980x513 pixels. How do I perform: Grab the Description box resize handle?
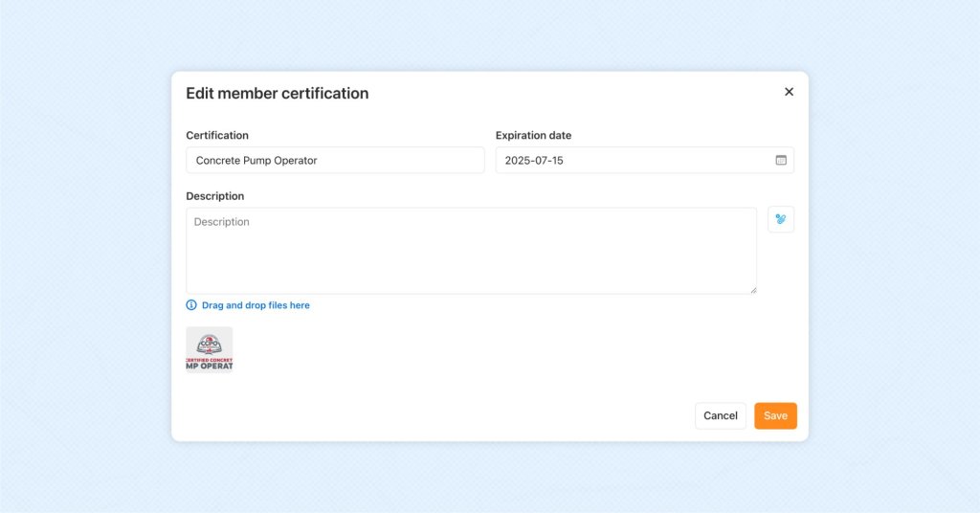752,289
